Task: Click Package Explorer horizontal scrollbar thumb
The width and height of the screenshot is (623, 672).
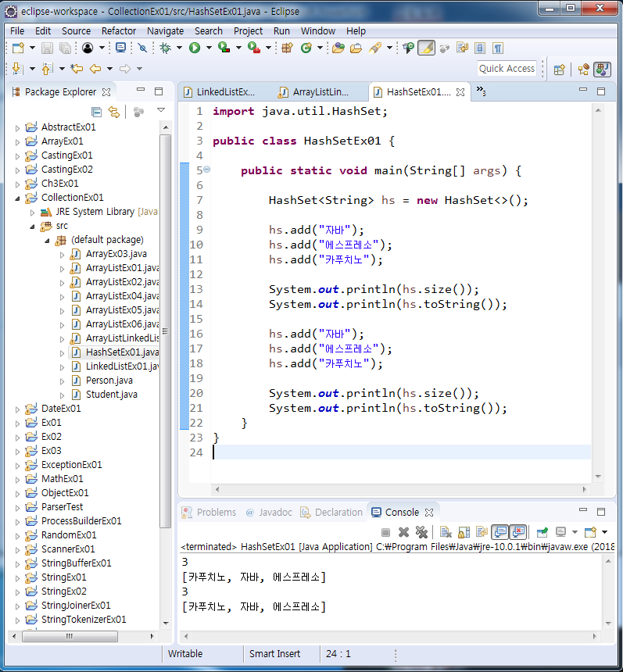Action: tap(70, 636)
